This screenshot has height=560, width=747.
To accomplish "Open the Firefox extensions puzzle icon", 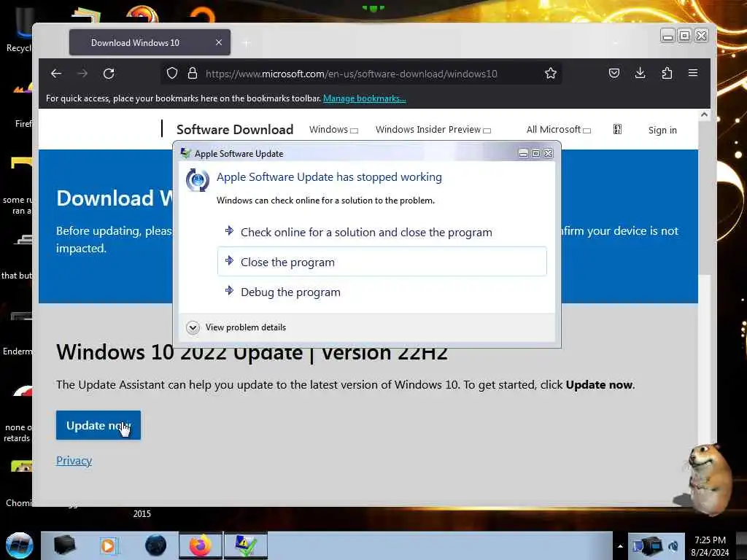I will pyautogui.click(x=667, y=74).
